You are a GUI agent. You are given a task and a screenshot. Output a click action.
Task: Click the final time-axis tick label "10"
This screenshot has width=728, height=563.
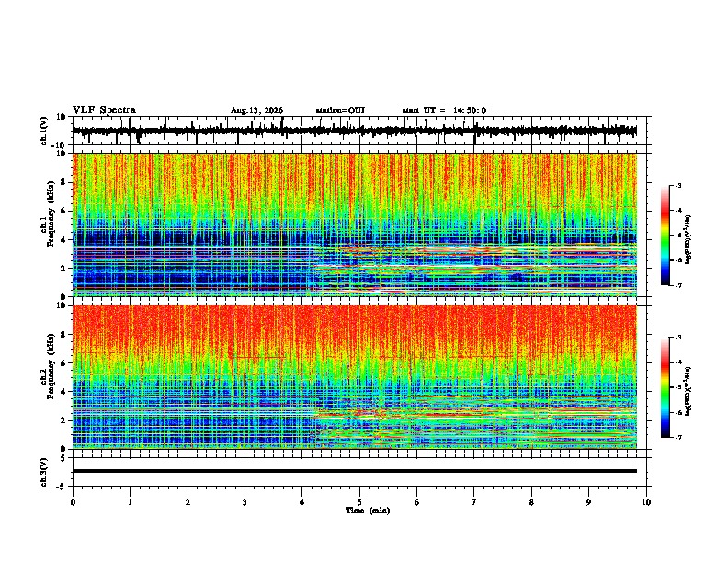pos(646,502)
